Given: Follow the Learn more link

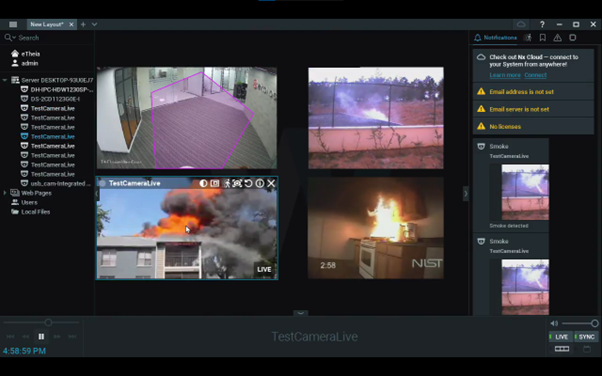Looking at the screenshot, I should 505,75.
